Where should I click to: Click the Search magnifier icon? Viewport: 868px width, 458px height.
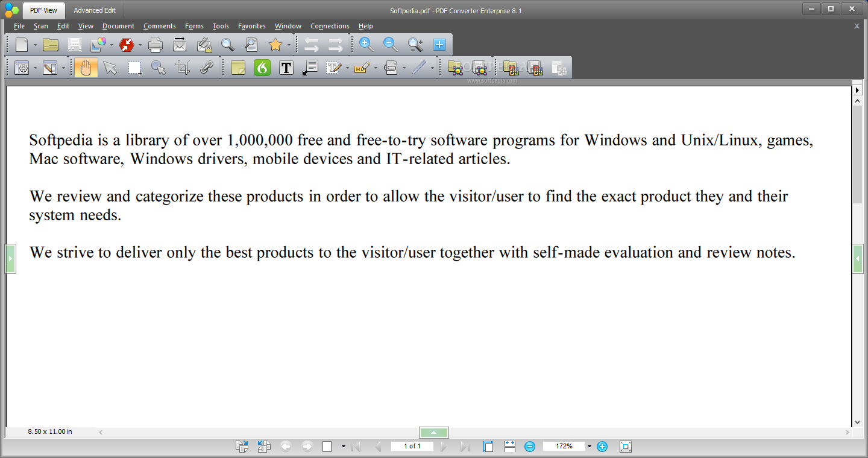[227, 44]
